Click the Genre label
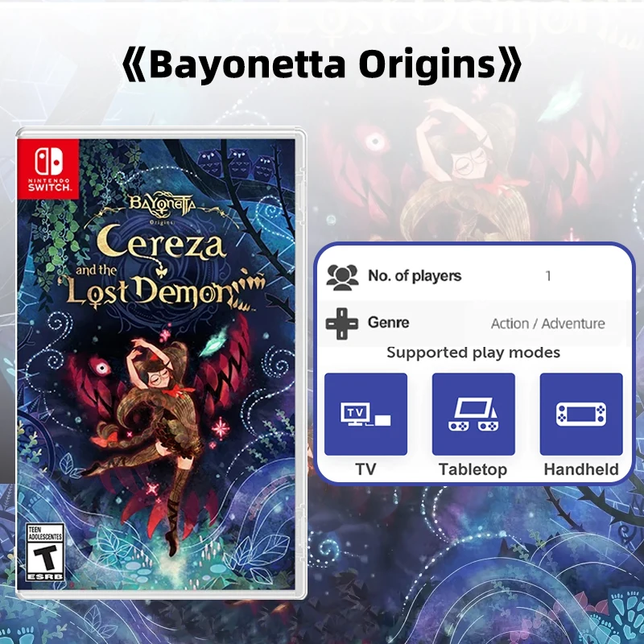This screenshot has width=644, height=644. [389, 323]
